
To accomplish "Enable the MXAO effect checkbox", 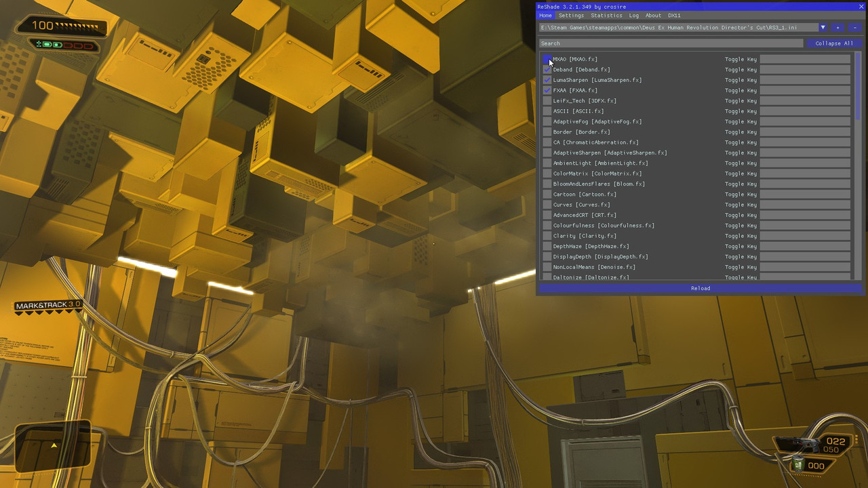I will pos(547,59).
